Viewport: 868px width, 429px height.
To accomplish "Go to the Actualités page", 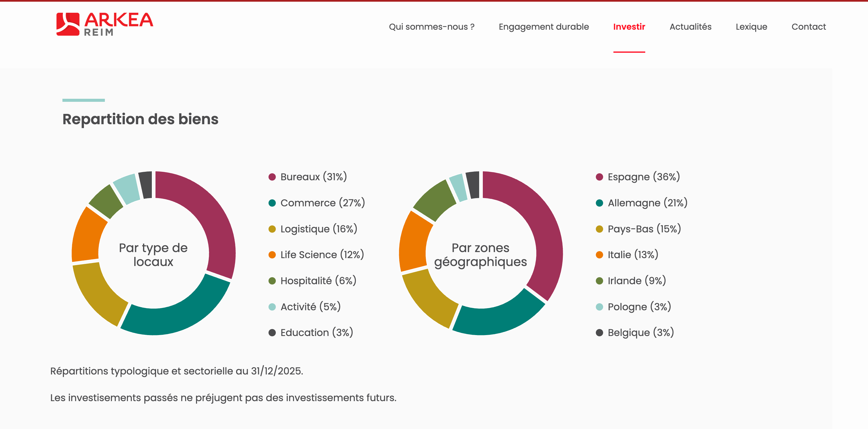I will [690, 27].
